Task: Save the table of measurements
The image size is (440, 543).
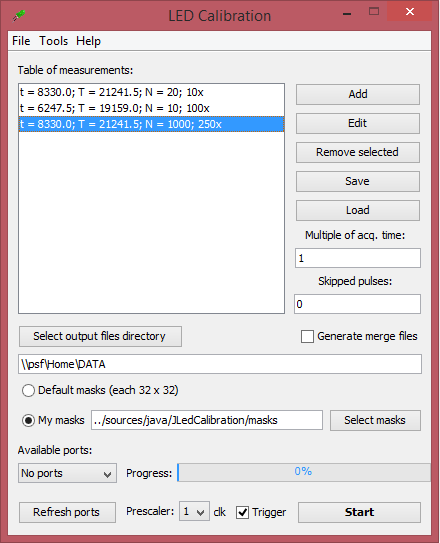Action: click(358, 181)
